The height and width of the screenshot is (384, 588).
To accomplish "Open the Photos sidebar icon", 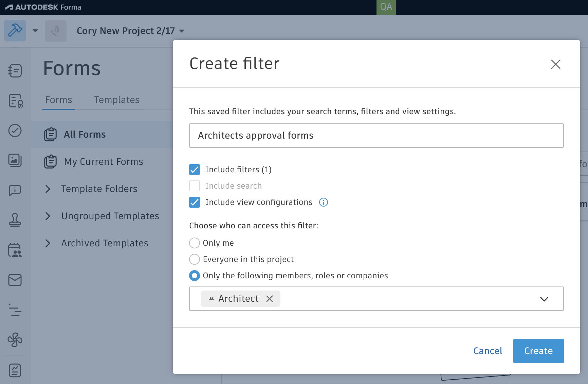I will (15, 160).
